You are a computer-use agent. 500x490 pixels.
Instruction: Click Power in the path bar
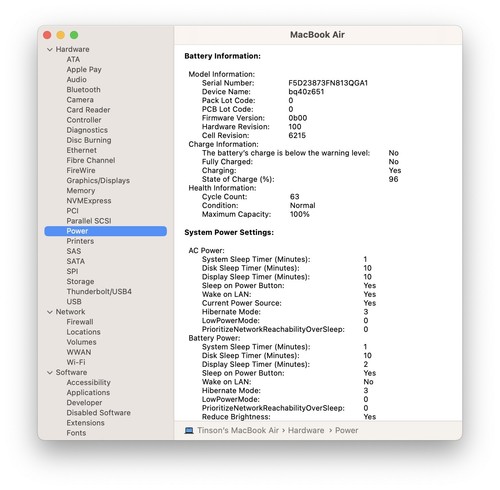click(x=347, y=430)
